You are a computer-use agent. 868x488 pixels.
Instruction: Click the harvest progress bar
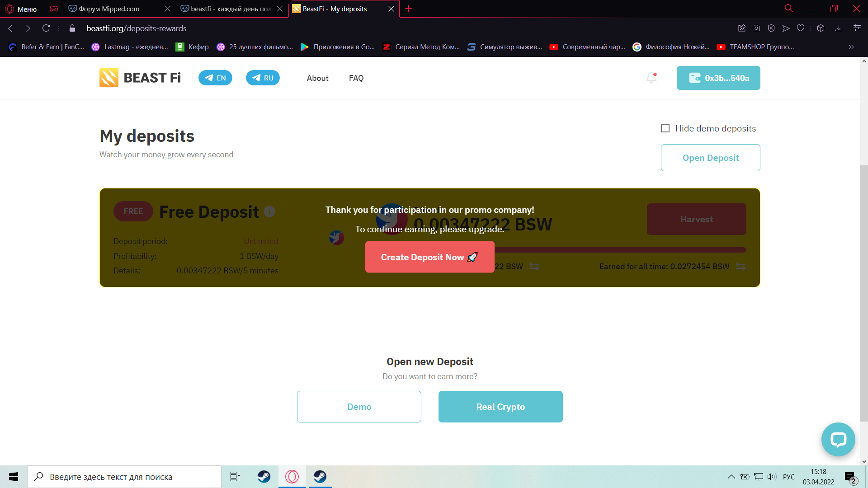point(620,250)
